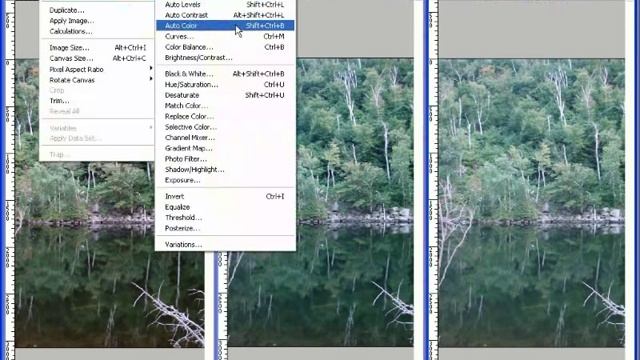The width and height of the screenshot is (640, 360).
Task: Open Selective Color dialog
Action: (x=225, y=127)
